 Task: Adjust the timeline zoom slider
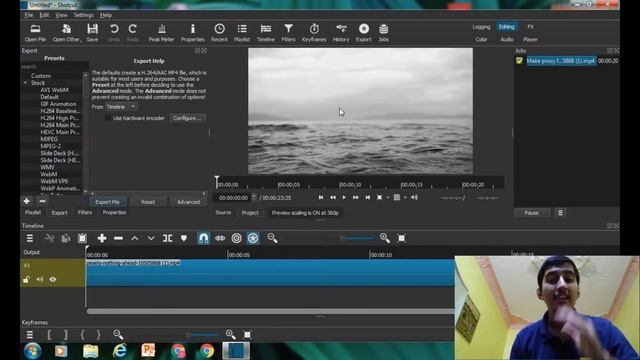[342, 238]
